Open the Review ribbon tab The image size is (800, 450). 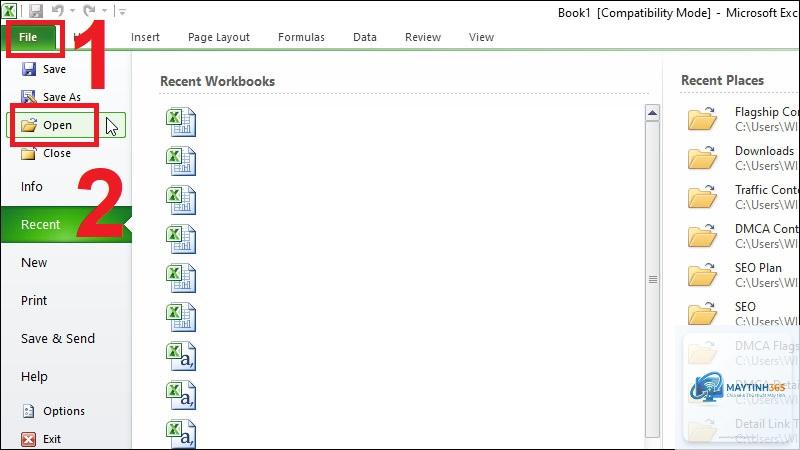click(423, 37)
